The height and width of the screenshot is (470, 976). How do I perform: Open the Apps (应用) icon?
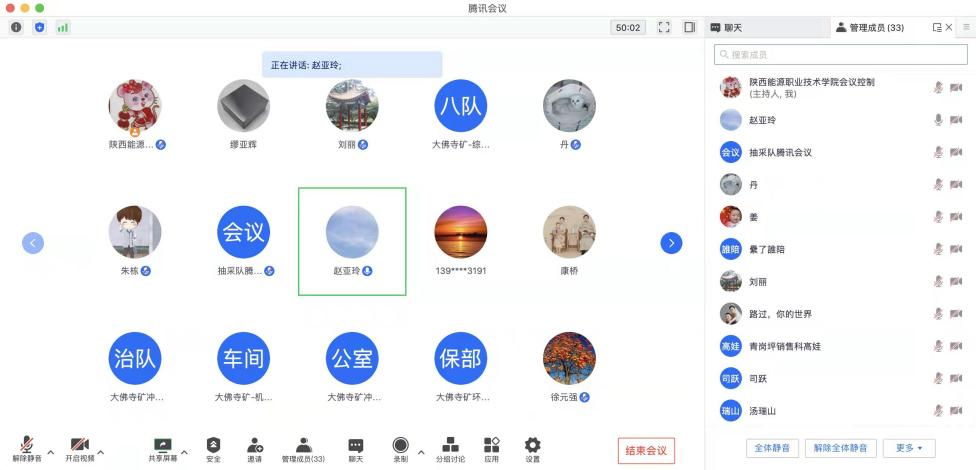click(491, 448)
